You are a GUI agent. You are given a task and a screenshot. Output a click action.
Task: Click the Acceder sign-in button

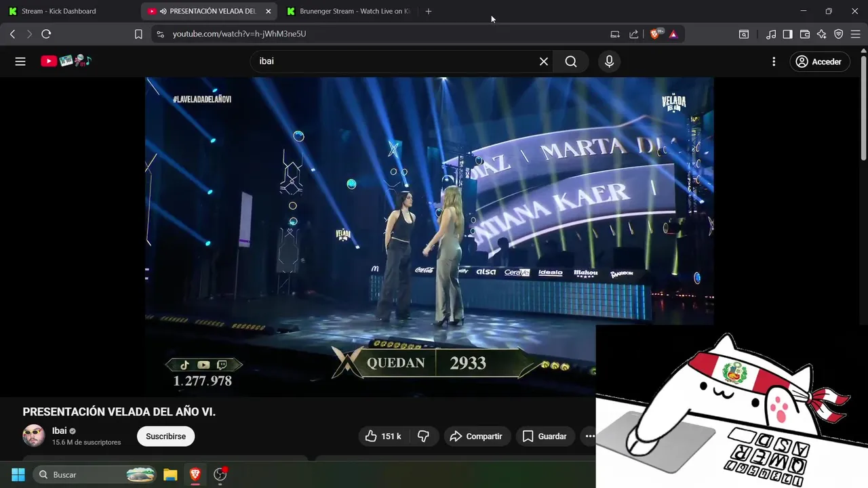click(819, 62)
